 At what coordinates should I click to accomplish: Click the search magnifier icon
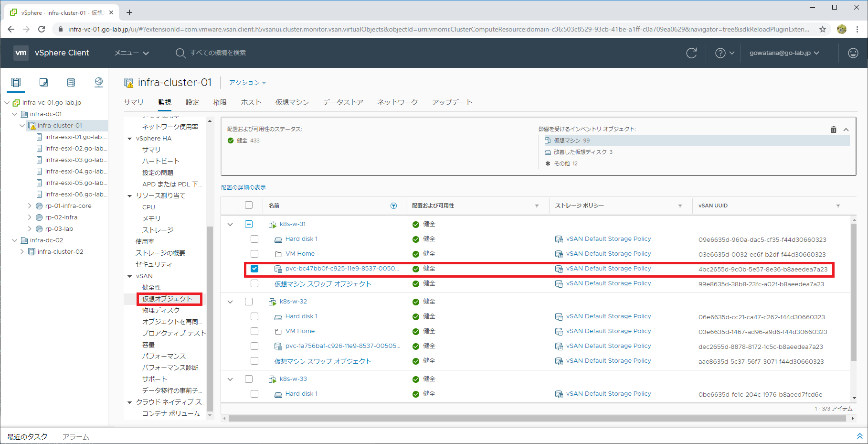(180, 53)
